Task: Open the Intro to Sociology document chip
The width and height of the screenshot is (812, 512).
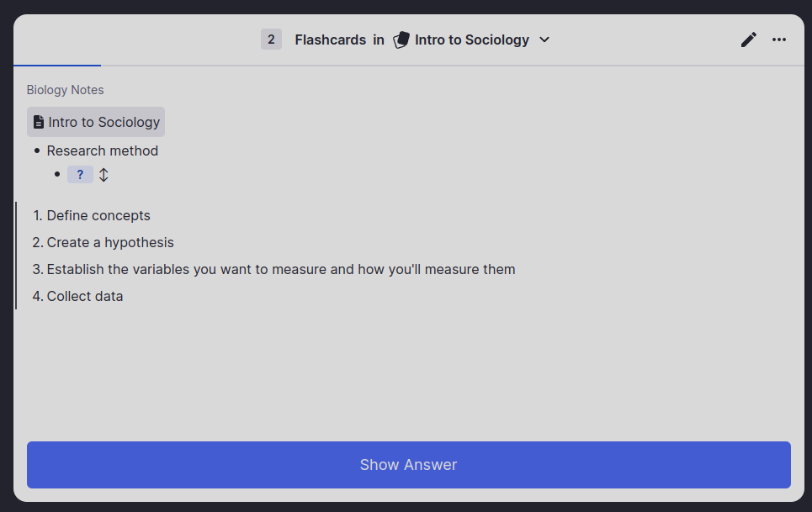Action: [103, 122]
